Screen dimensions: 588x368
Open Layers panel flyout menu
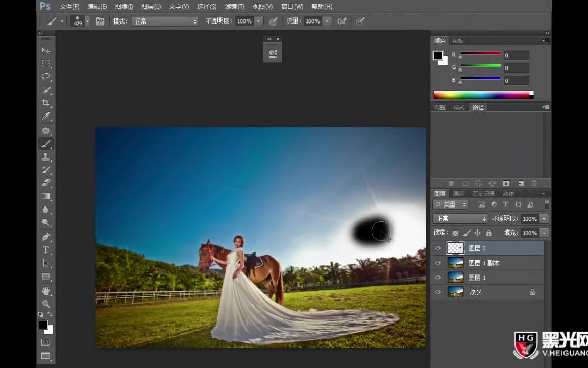(x=546, y=193)
